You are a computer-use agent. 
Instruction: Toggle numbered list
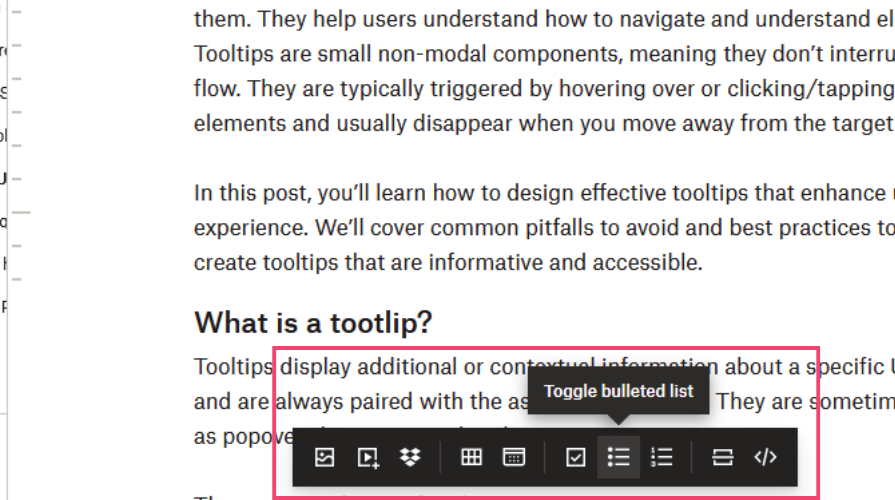[662, 457]
